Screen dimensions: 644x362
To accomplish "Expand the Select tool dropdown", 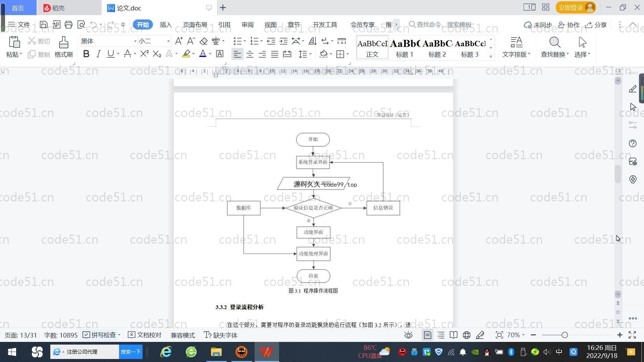I will click(582, 54).
